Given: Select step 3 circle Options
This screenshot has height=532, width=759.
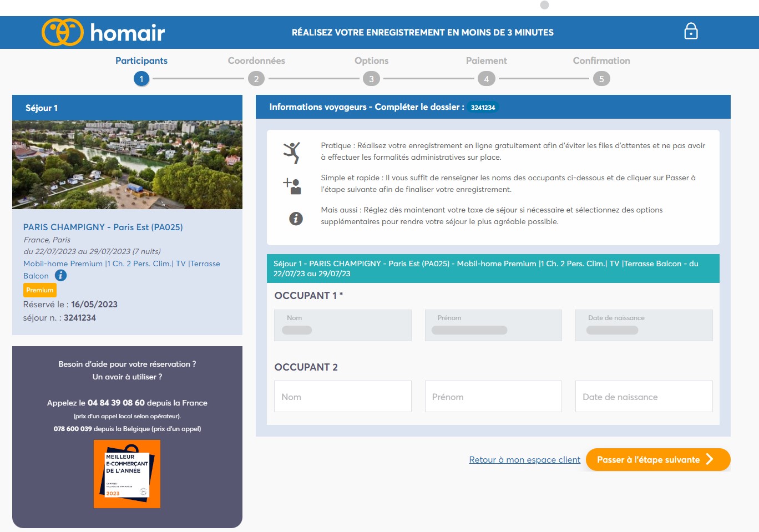Looking at the screenshot, I should point(372,79).
